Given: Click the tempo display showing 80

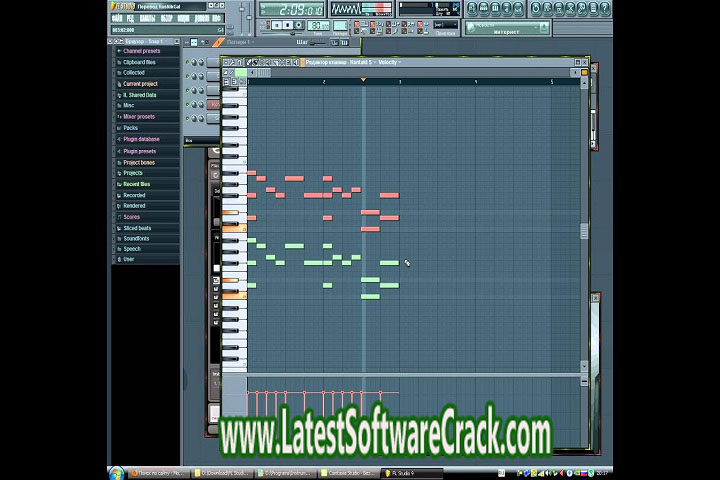Looking at the screenshot, I should point(318,26).
